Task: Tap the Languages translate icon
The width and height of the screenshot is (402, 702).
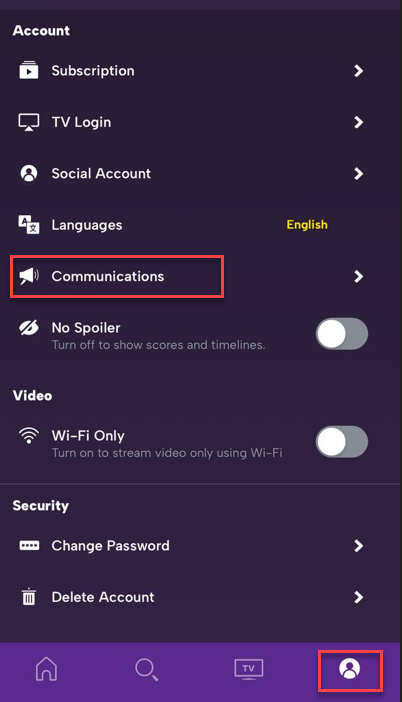Action: (x=29, y=224)
